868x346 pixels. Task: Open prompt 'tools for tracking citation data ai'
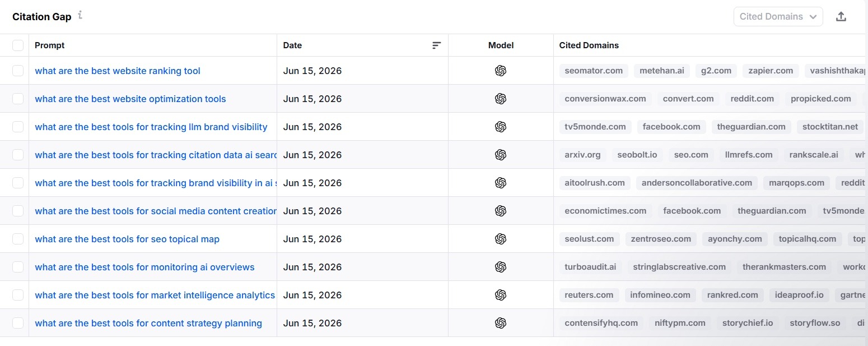point(156,155)
